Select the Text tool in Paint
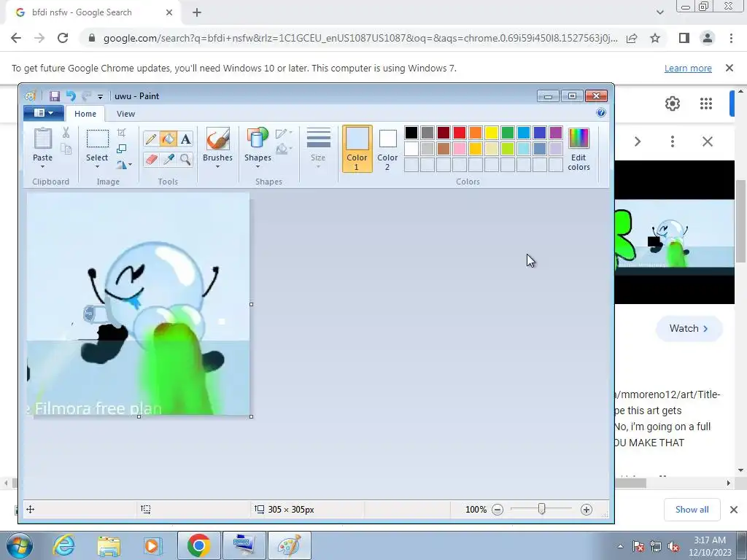This screenshot has width=747, height=560. [x=186, y=139]
